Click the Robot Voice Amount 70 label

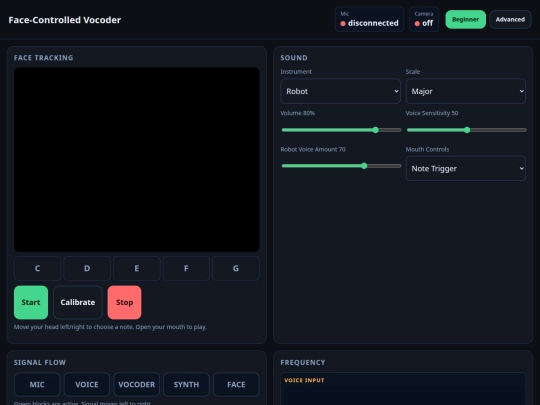(x=313, y=149)
